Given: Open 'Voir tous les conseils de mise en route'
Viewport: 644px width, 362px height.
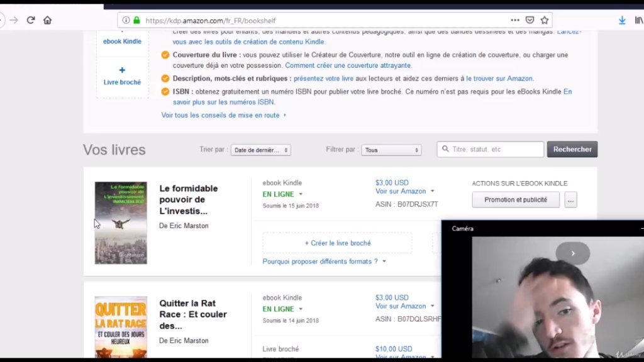Looking at the screenshot, I should click(224, 116).
